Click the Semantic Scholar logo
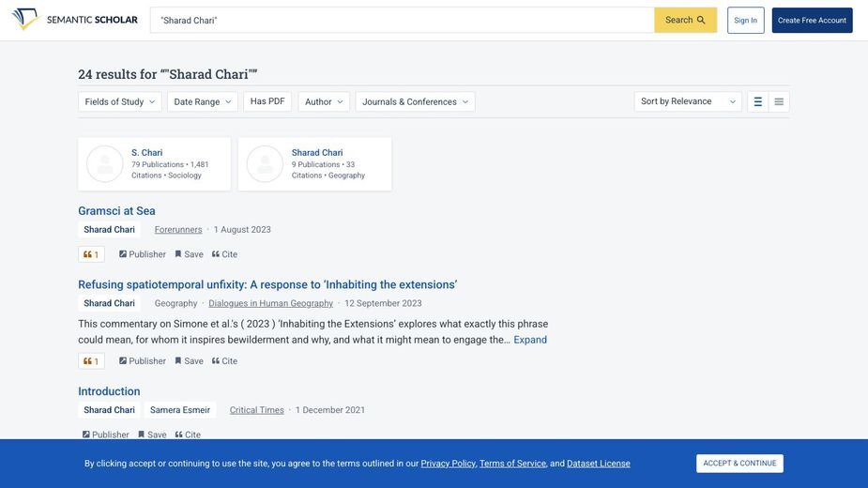This screenshot has width=868, height=488. click(75, 20)
